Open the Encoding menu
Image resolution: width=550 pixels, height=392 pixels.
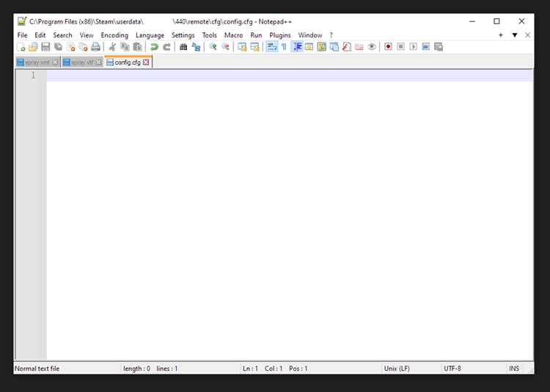click(114, 35)
